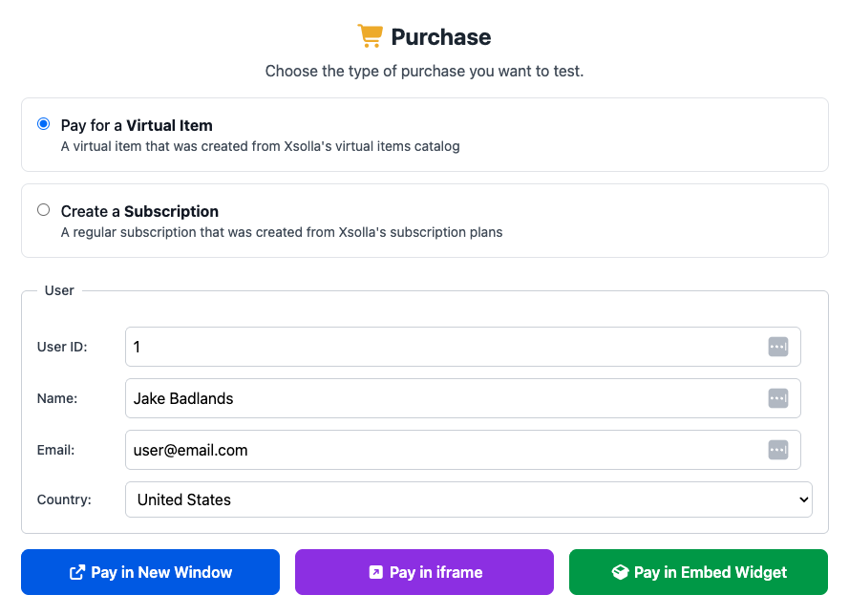Choose the Create a Subscription option card

point(424,221)
